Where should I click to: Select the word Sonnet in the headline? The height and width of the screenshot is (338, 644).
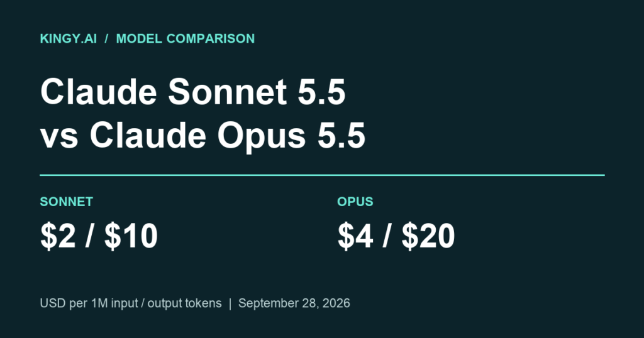226,92
